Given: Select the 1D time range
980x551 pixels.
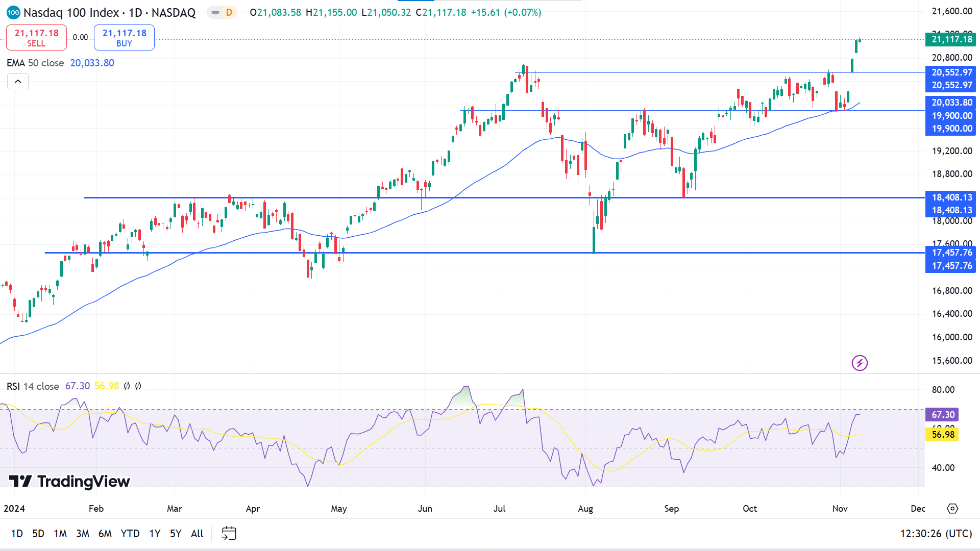Looking at the screenshot, I should [x=17, y=533].
